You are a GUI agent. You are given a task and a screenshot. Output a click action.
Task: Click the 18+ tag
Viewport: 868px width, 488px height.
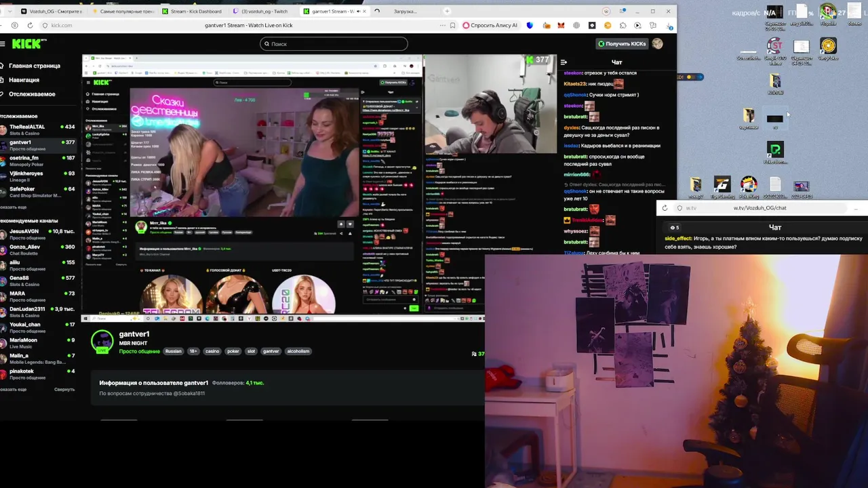(x=193, y=351)
